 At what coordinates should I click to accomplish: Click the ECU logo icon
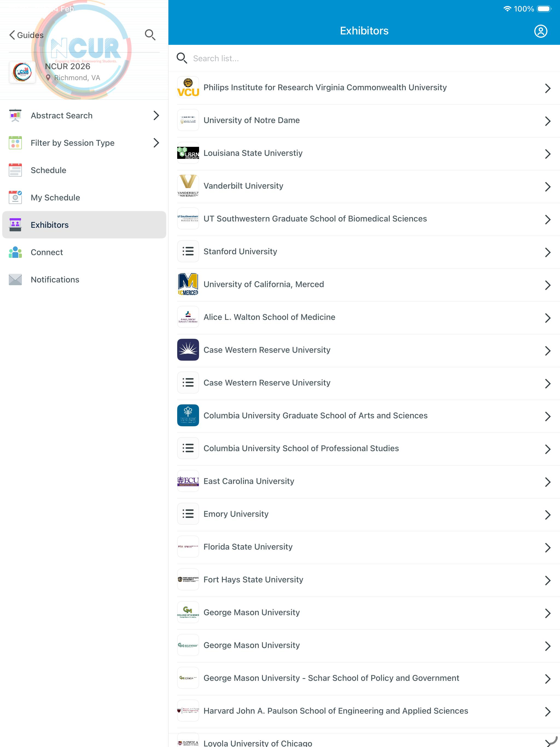tap(188, 481)
